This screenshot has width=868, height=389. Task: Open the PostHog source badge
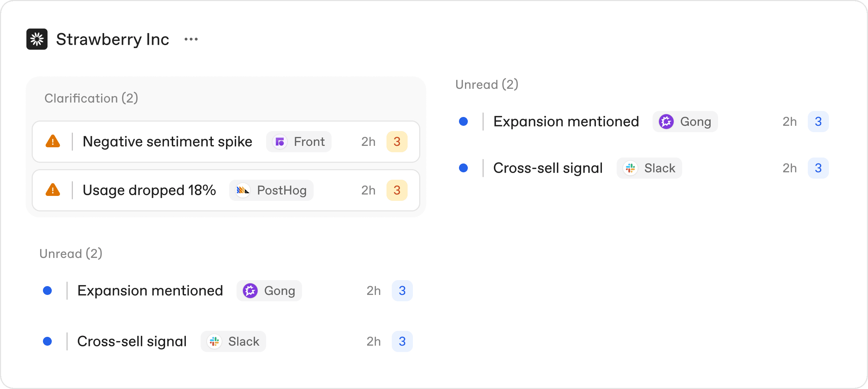click(x=271, y=190)
